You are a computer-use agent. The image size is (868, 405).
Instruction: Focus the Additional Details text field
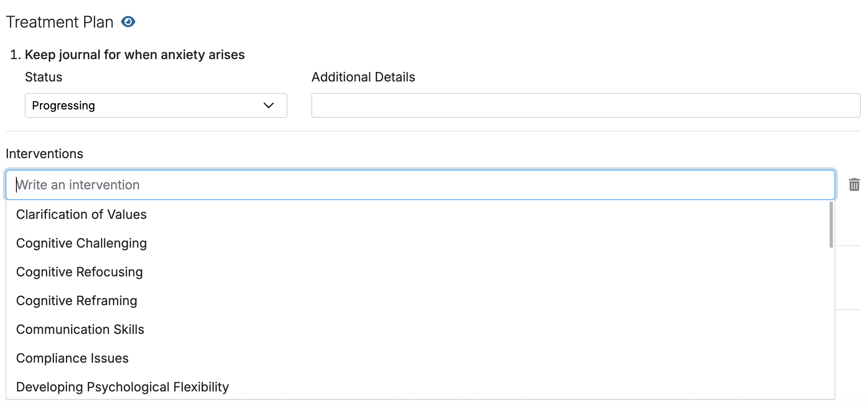click(x=585, y=105)
